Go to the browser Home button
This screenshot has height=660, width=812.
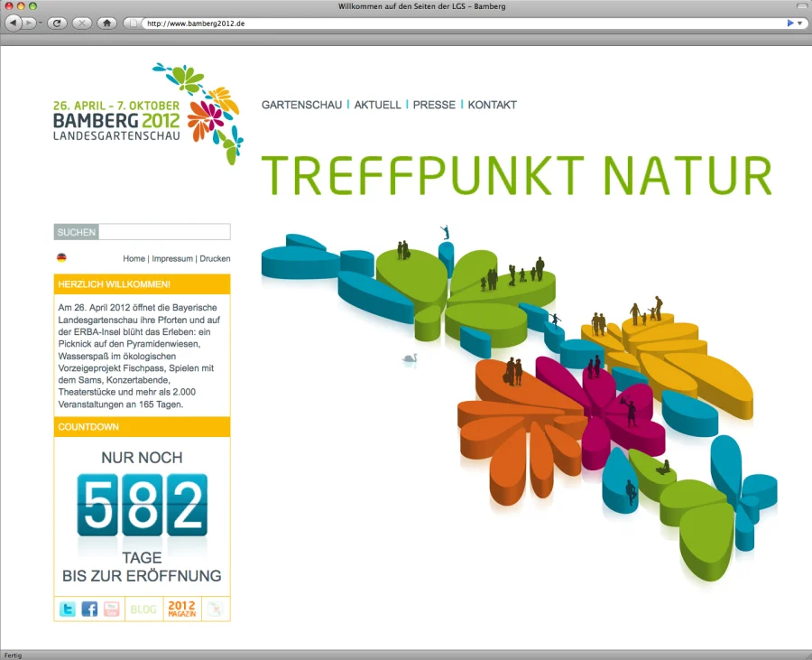pyautogui.click(x=106, y=23)
